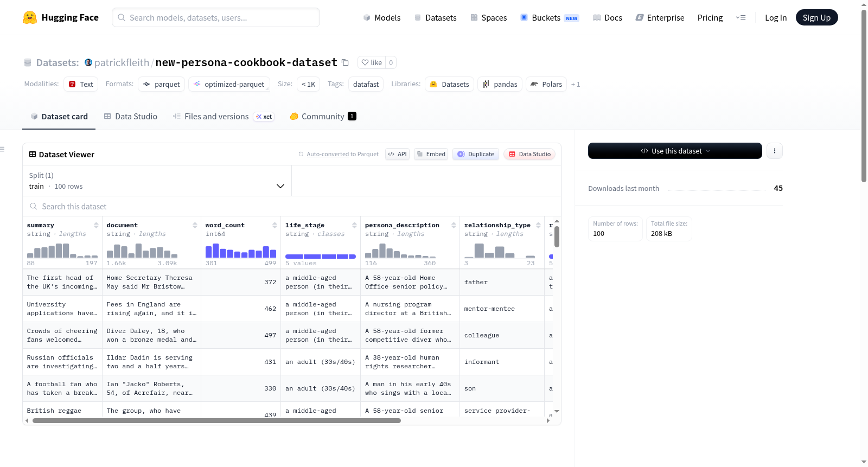Click the datafast tag
The height and width of the screenshot is (467, 868).
[x=366, y=84]
